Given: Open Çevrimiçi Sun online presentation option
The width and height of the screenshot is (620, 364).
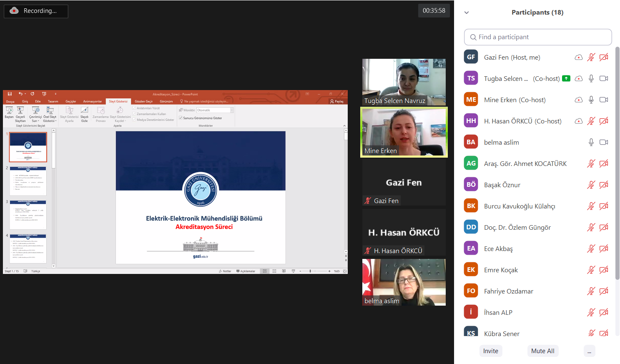Looking at the screenshot, I should point(35,114).
